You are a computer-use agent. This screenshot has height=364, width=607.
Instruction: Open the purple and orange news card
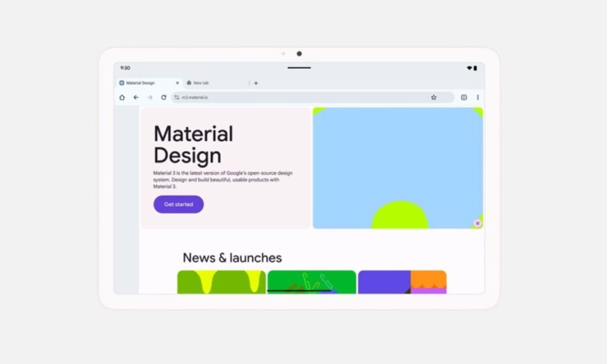coord(402,282)
